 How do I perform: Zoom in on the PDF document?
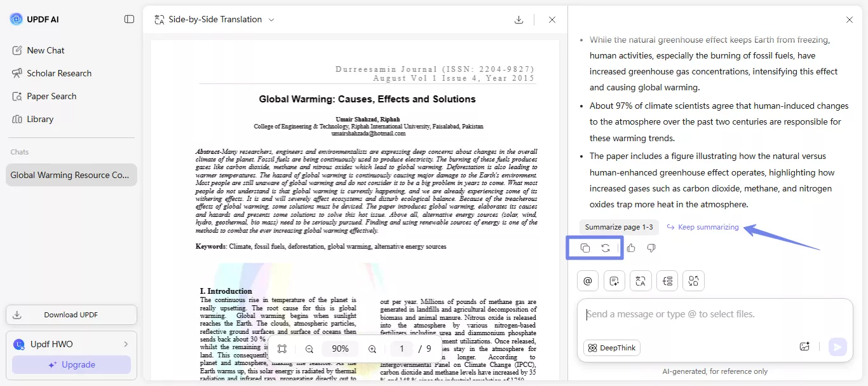click(372, 348)
